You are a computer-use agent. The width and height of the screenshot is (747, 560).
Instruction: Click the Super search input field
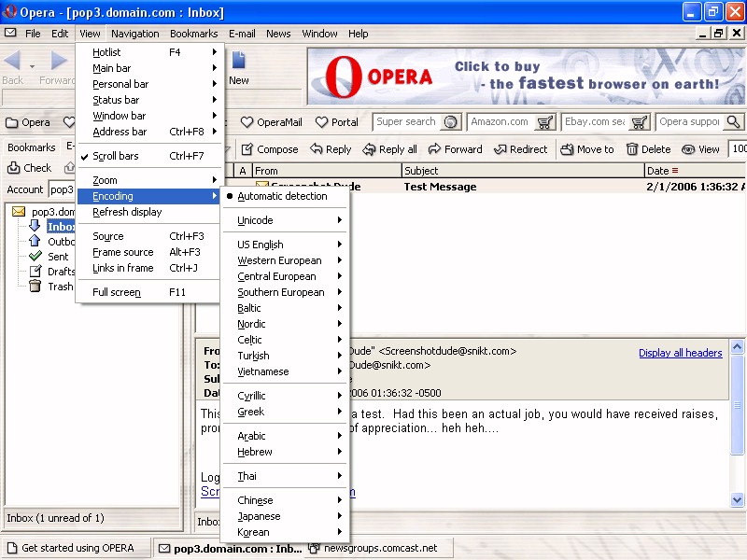coord(406,122)
